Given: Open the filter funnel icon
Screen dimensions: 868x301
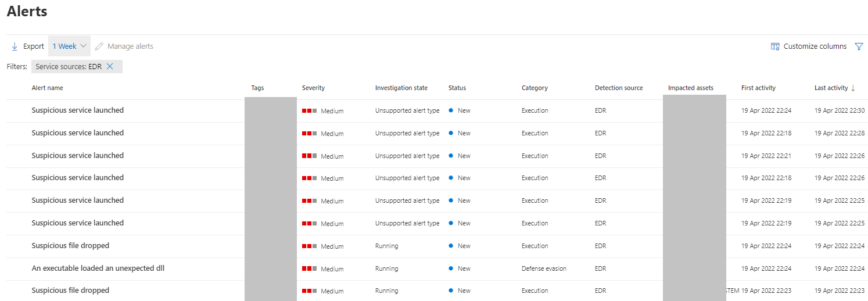Looking at the screenshot, I should tap(859, 46).
